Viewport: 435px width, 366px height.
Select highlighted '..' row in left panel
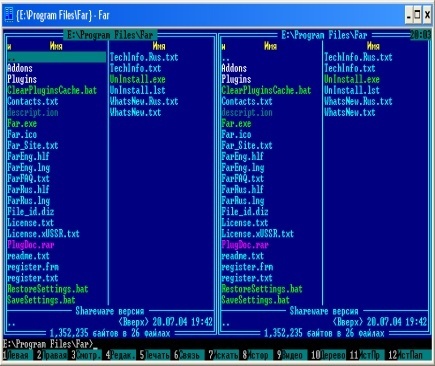[x=56, y=57]
